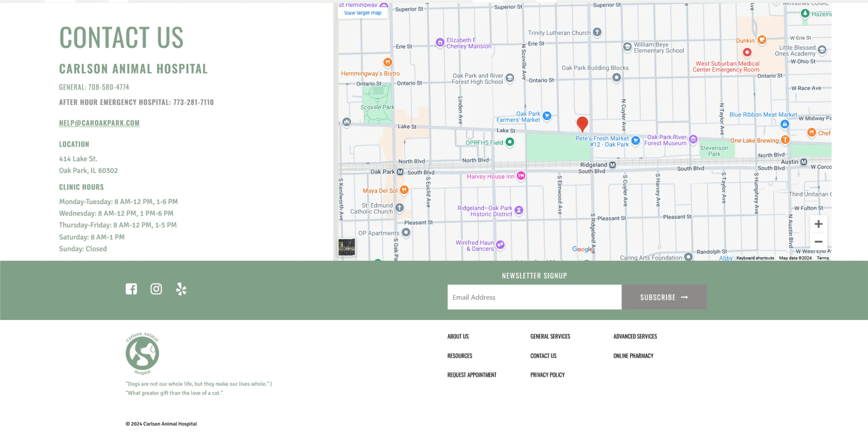Click the Carlson Animal Hospital footer logo
This screenshot has height=441, width=868.
142,353
